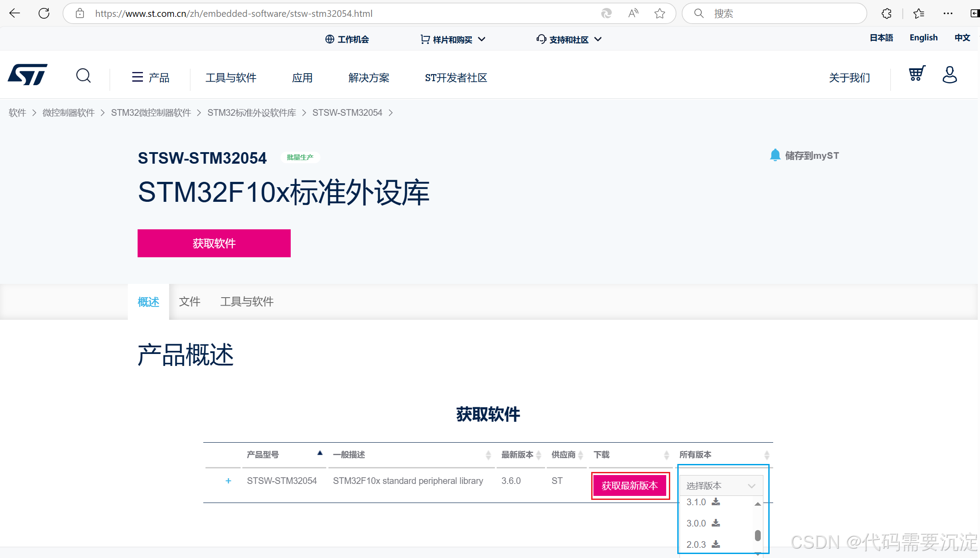980x558 pixels.
Task: Refresh the page with the reload icon
Action: coord(44,14)
